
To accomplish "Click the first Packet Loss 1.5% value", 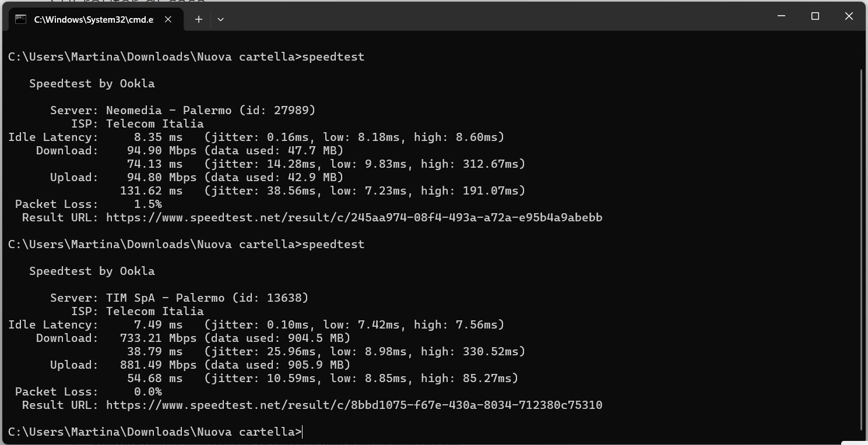I will (148, 204).
